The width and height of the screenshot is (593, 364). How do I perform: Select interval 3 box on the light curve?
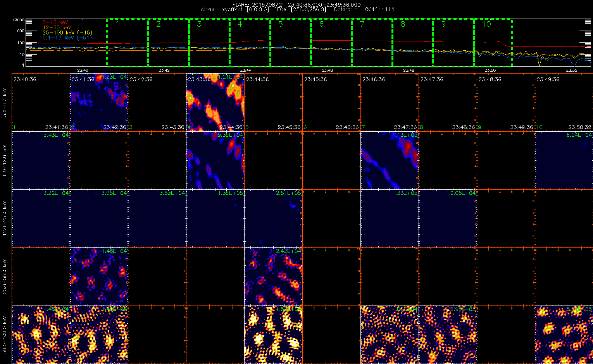pyautogui.click(x=209, y=42)
